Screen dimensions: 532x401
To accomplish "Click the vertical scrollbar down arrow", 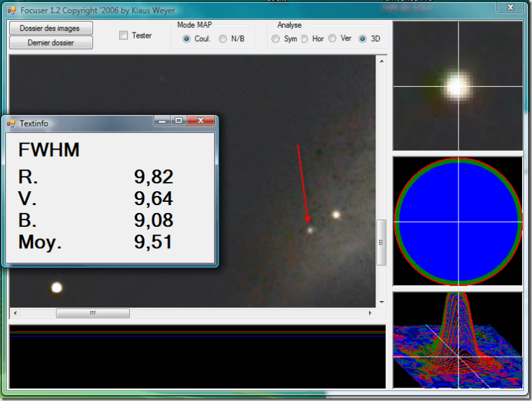I will (381, 302).
